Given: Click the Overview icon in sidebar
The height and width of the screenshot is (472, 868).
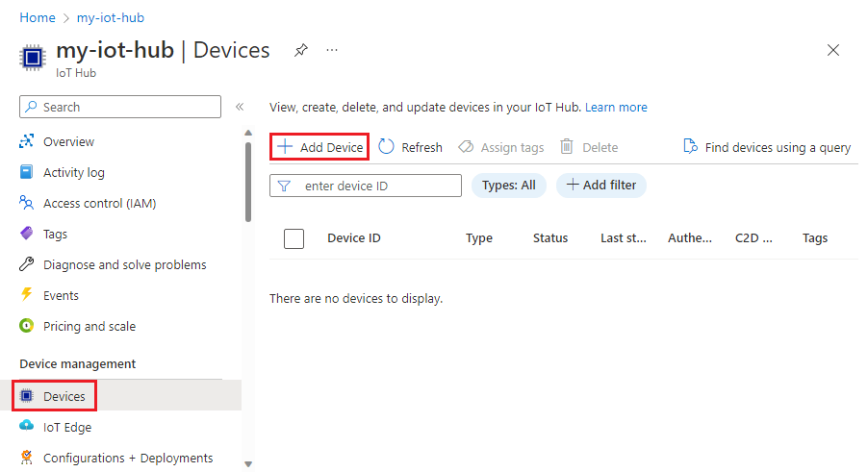Looking at the screenshot, I should coord(27,141).
